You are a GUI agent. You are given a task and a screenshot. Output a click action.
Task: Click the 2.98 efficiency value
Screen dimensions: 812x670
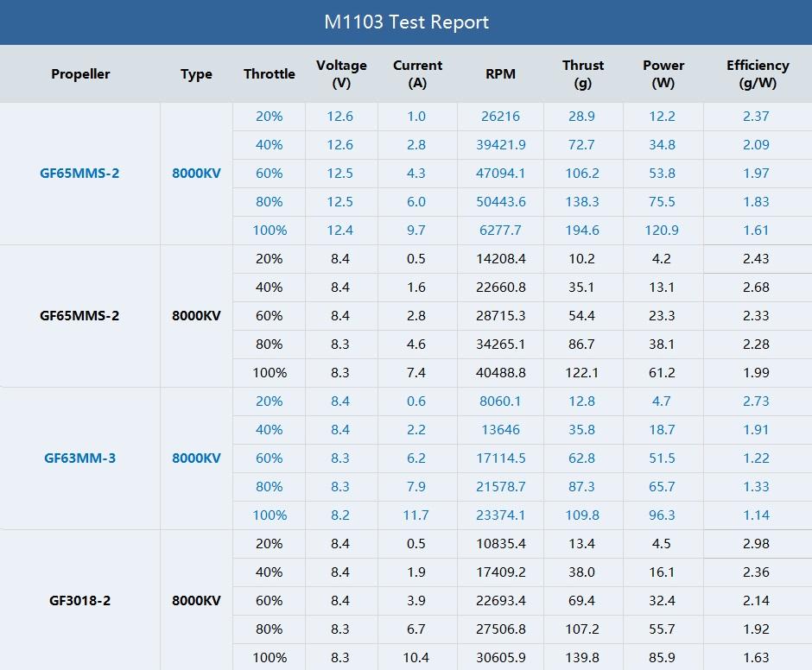(x=756, y=544)
